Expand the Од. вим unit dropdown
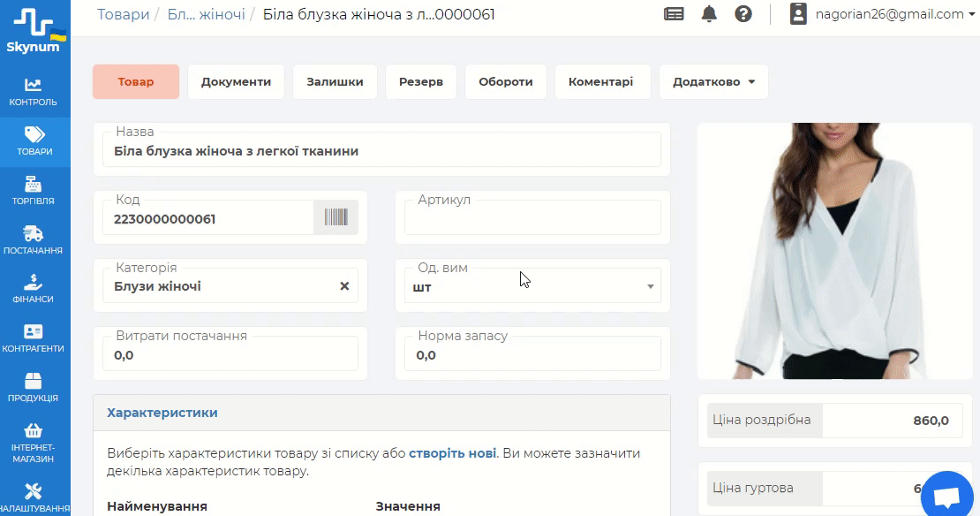 point(650,287)
